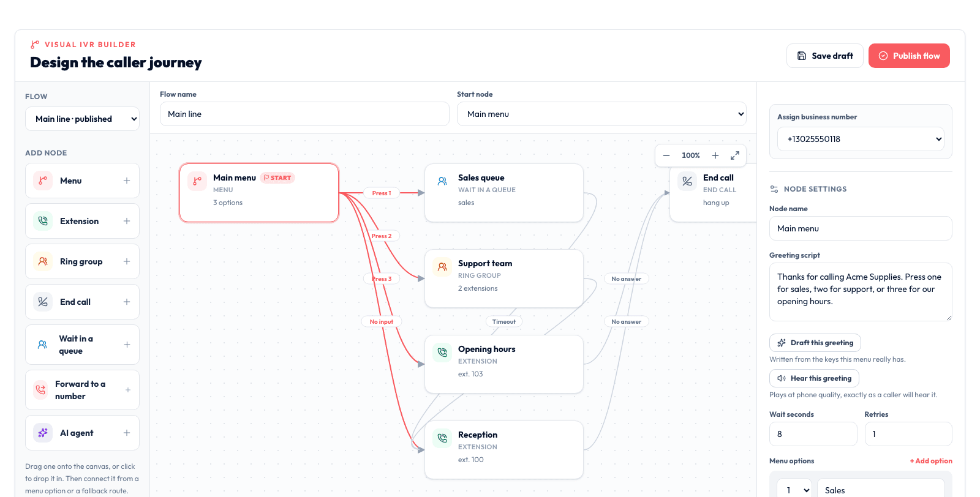Open the menu option key dropdown showing 1
Screen dimensions: 980x497
pyautogui.click(x=794, y=490)
